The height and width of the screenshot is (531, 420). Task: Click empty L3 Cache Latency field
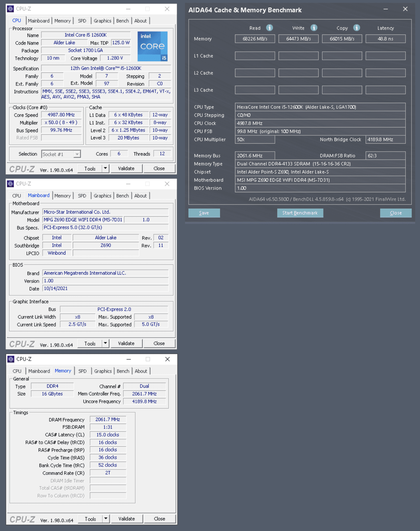(x=385, y=90)
